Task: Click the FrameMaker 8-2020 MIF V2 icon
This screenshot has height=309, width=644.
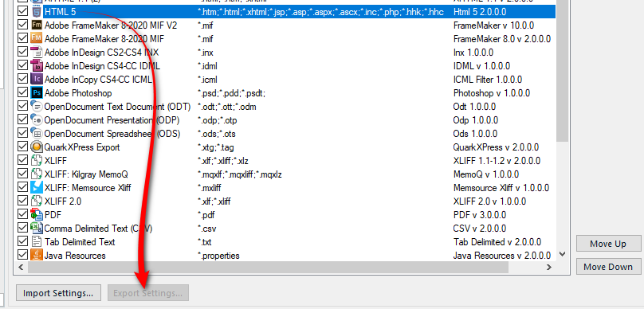Action: pos(36,25)
